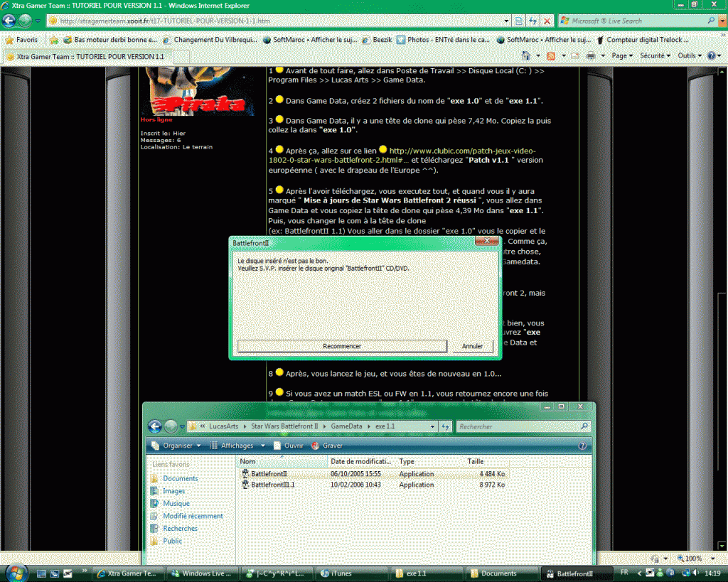Open favorite 'Bas moteur derbi bonne e...'

coord(110,40)
